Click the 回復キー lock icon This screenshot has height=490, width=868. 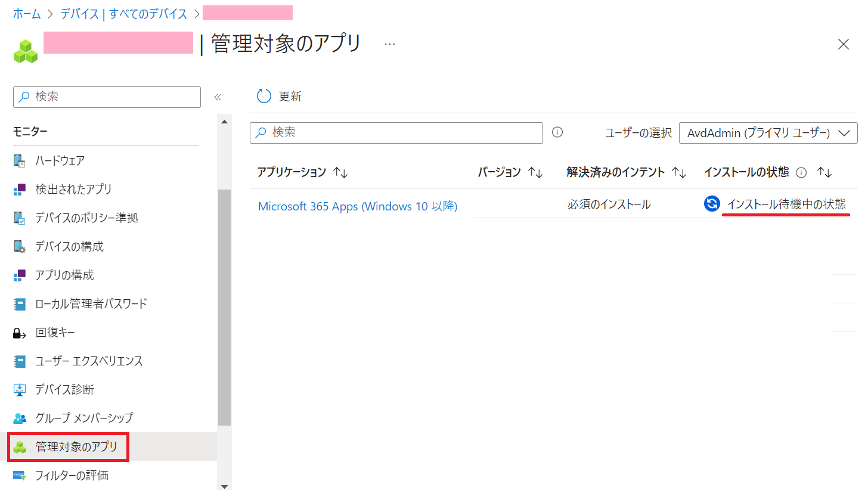pos(20,333)
